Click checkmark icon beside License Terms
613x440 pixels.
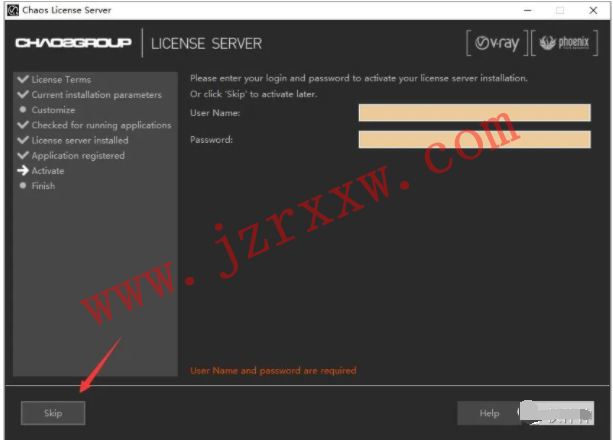(23, 79)
